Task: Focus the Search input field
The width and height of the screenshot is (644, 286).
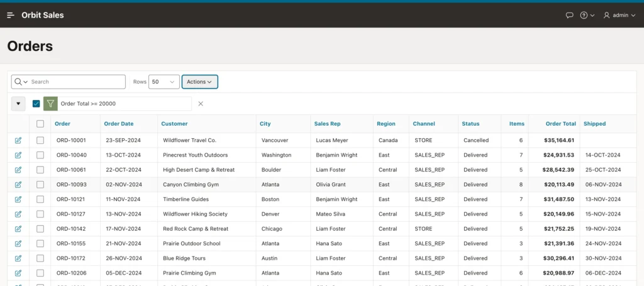Action: (x=77, y=82)
